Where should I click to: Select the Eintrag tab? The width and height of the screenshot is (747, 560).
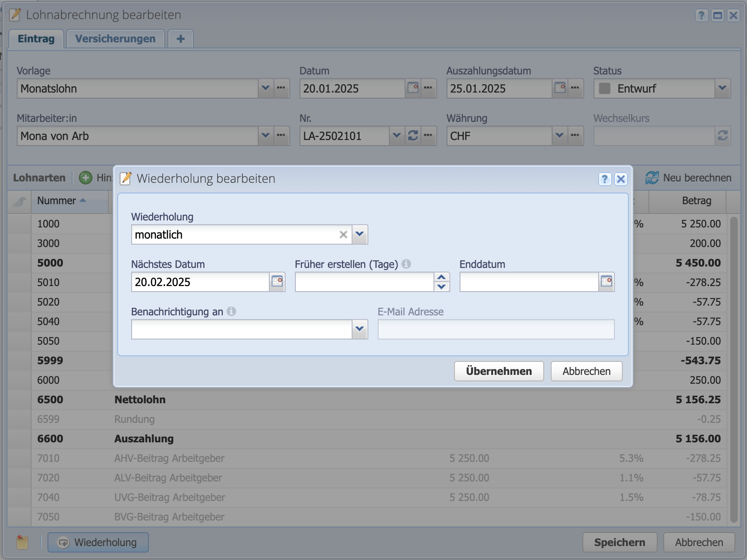tap(36, 39)
